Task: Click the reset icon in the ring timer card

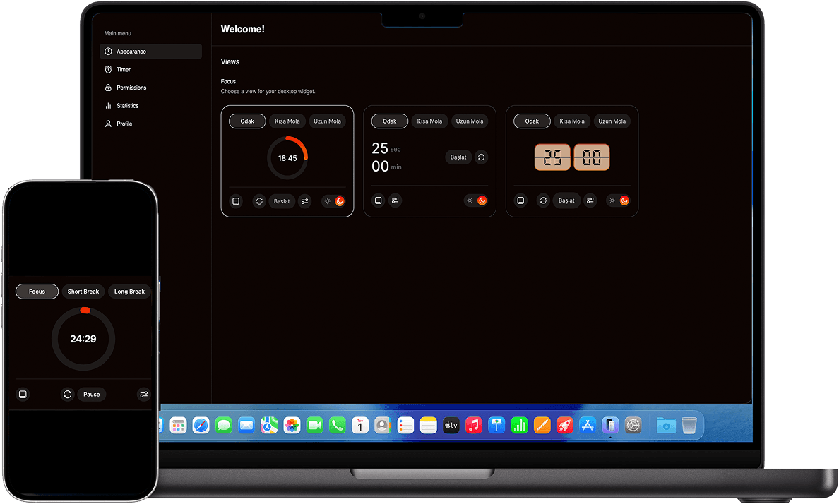Action: pyautogui.click(x=259, y=201)
